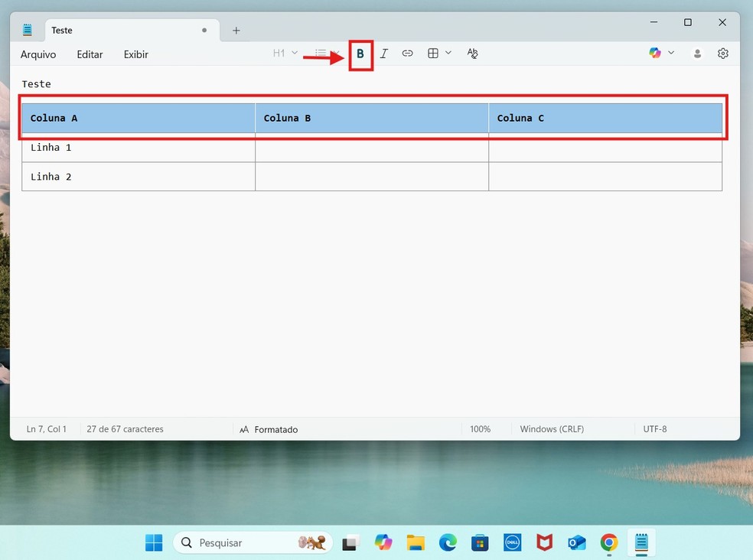The image size is (753, 560).
Task: Open File Explorer from the taskbar
Action: (416, 542)
